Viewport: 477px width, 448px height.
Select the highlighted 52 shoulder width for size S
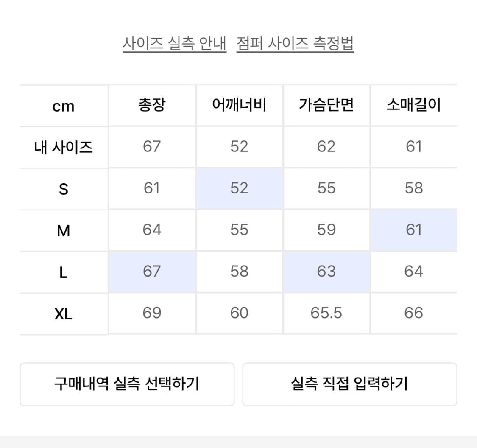(x=240, y=188)
